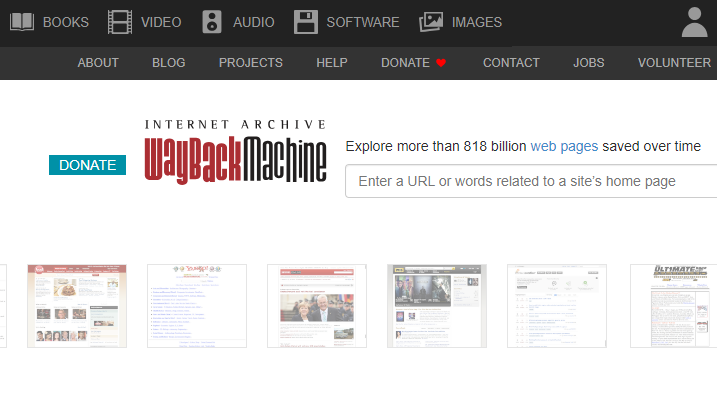Open the Help menu item
This screenshot has width=717, height=394.
coord(332,63)
